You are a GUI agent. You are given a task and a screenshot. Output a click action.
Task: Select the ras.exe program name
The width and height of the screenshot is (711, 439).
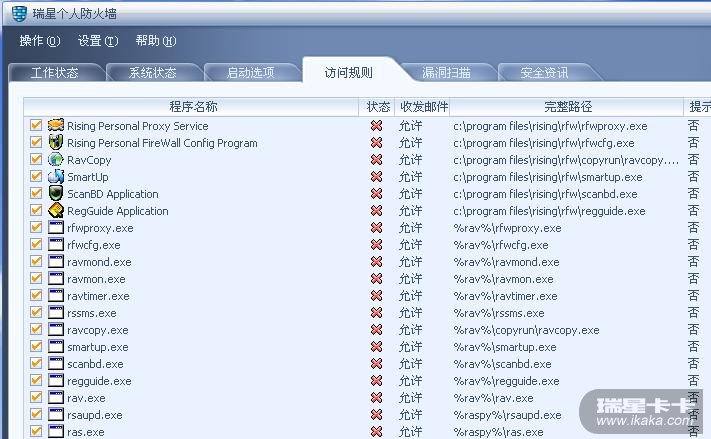point(86,432)
